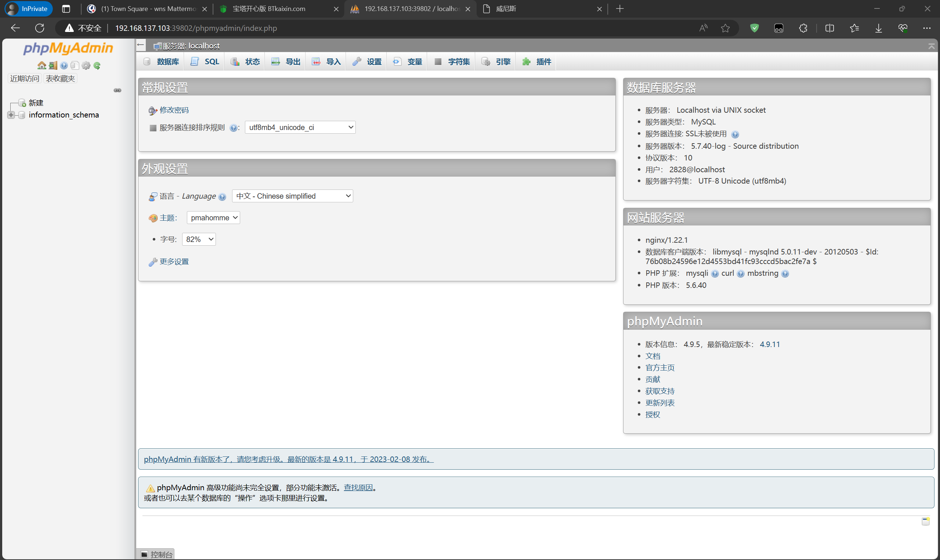Image resolution: width=940 pixels, height=560 pixels.
Task: Click the phpMyAdmin home icon
Action: 41,66
